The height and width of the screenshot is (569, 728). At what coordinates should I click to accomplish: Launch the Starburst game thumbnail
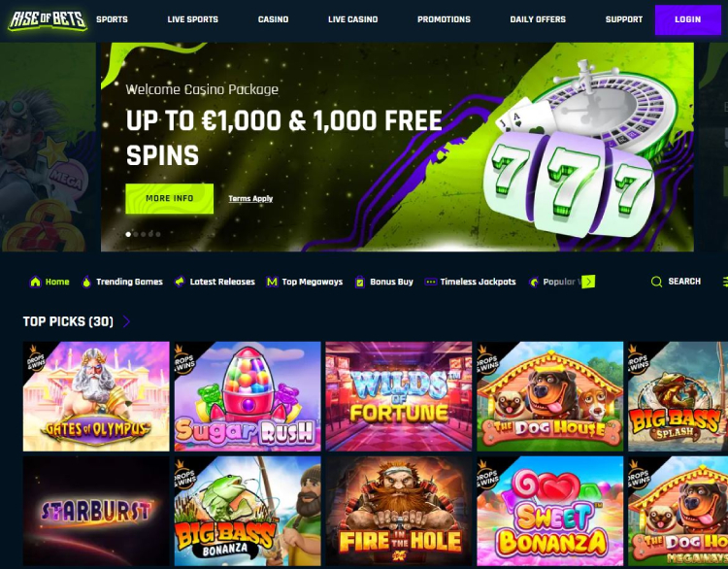tap(96, 511)
